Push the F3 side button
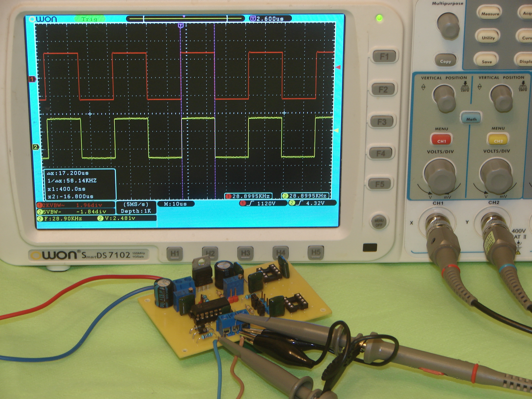Image resolution: width=532 pixels, height=399 pixels. click(x=382, y=122)
